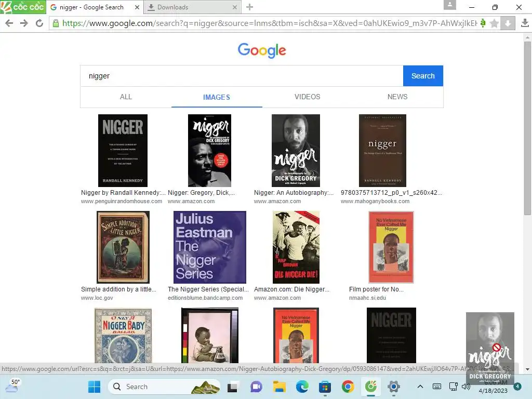Go forward to the next page
Viewport: 532px width, 399px height.
pos(24,23)
